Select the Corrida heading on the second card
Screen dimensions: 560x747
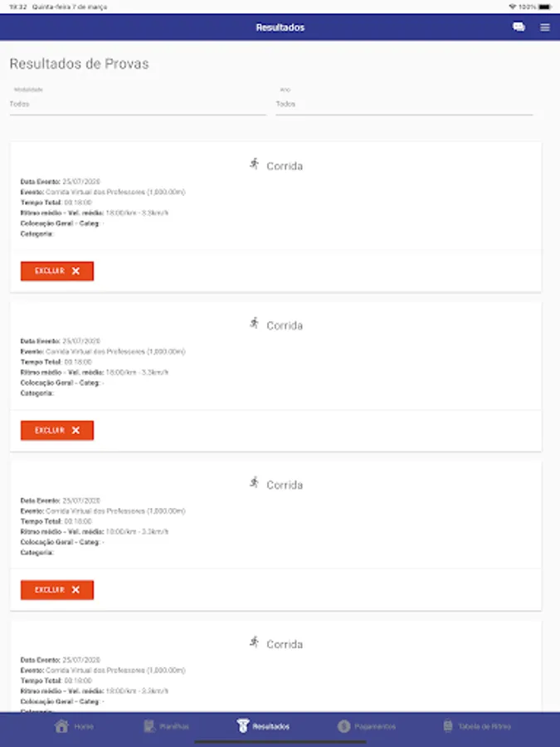pyautogui.click(x=286, y=325)
